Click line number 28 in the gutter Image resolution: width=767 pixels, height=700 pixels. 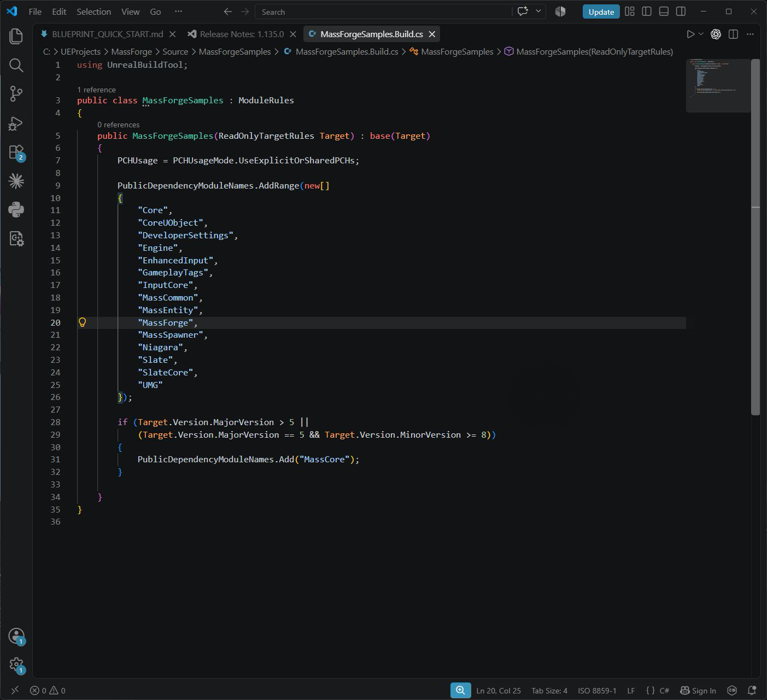pos(55,422)
